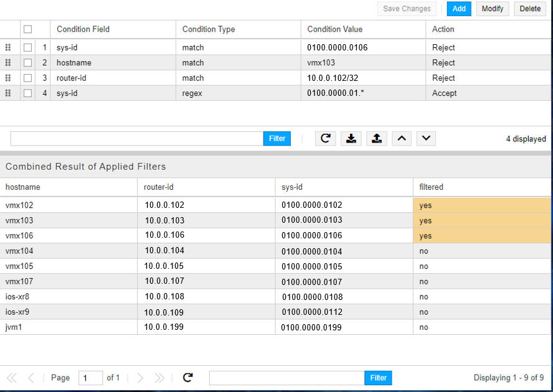Select all rules using the header checkbox
Screen dimensions: 553x392
[27, 29]
